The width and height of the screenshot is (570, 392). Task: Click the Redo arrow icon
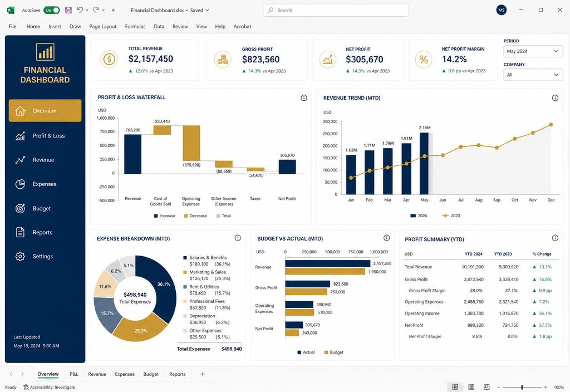click(x=96, y=10)
